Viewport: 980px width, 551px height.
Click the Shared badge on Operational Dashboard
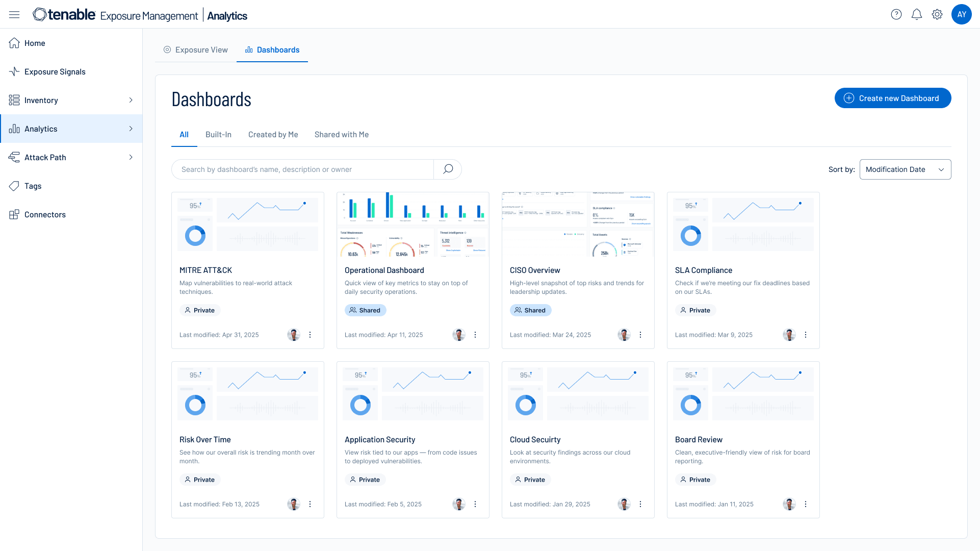coord(365,310)
